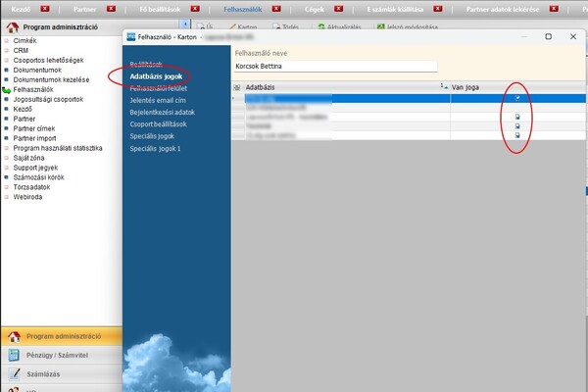The image size is (588, 392).
Task: Close the Felhasználók tab with red X
Action: click(x=276, y=9)
